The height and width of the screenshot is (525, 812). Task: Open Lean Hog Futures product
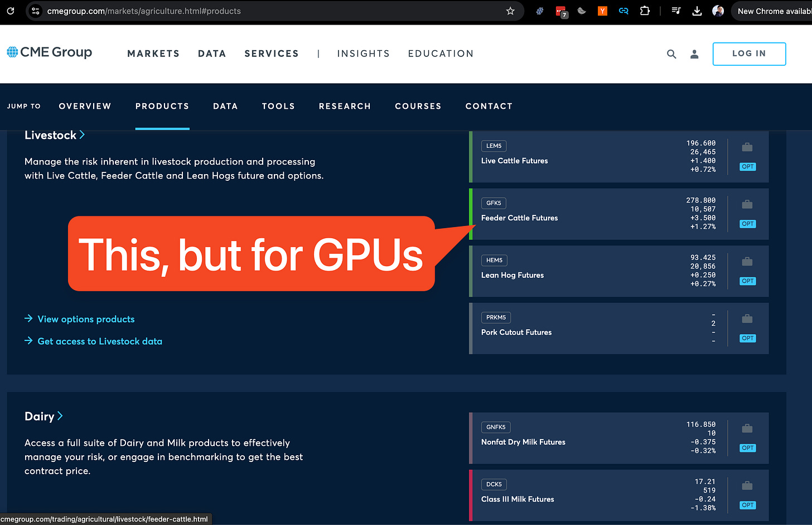[x=513, y=275]
